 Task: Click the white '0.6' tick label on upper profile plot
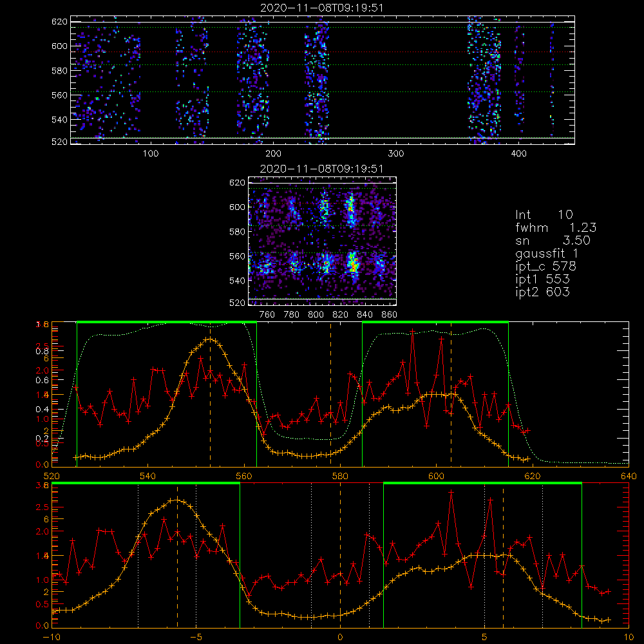click(x=41, y=381)
